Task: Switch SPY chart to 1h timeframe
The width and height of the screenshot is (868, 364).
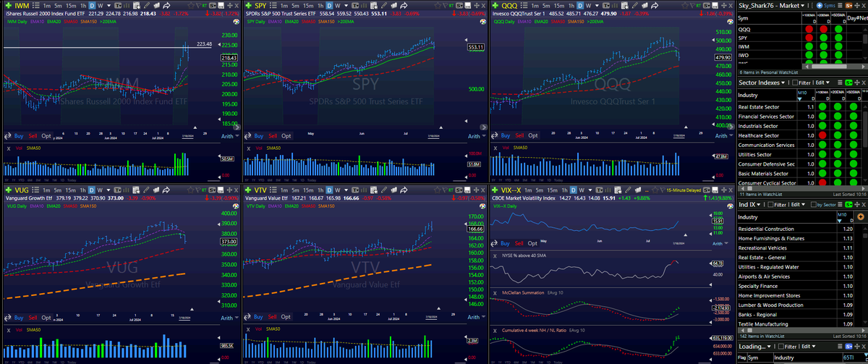Action: click(x=320, y=6)
